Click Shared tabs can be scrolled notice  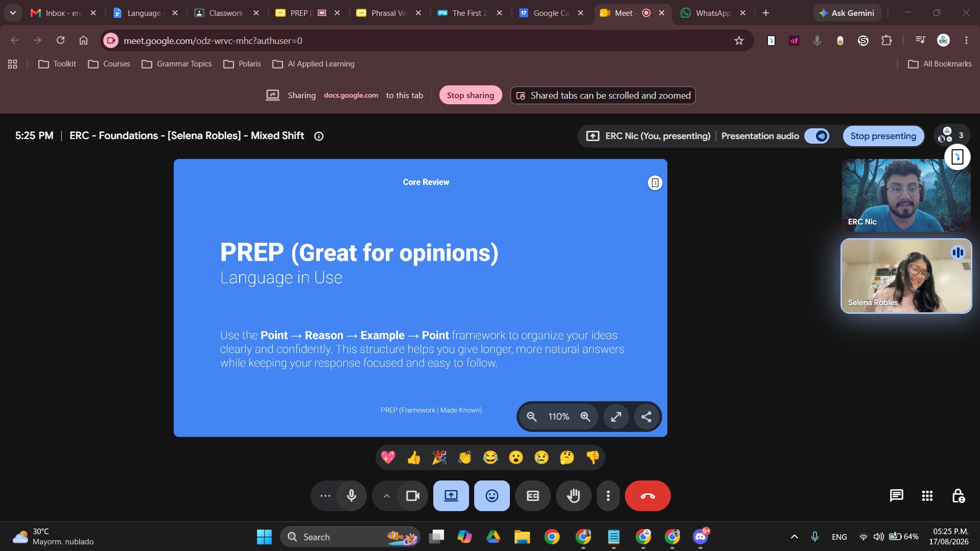pos(603,95)
